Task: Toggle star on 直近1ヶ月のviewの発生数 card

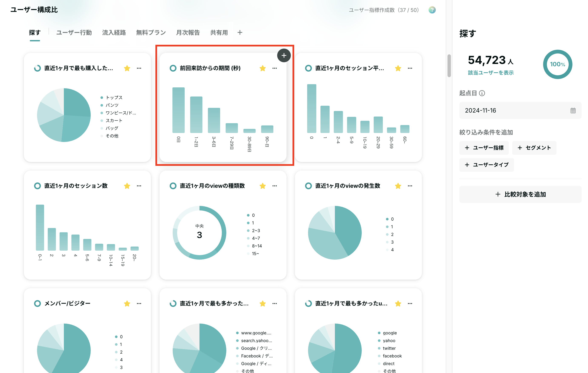Action: tap(398, 186)
